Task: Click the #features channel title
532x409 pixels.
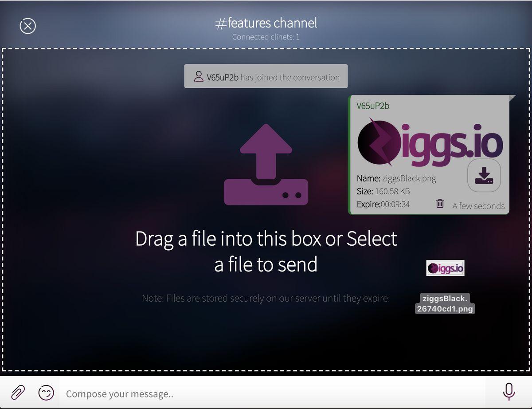Action: tap(266, 23)
